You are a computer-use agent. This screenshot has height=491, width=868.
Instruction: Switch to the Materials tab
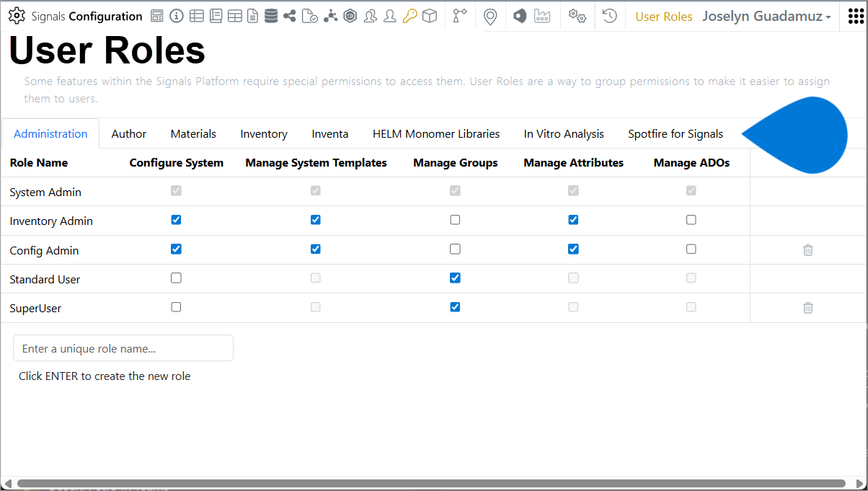193,133
